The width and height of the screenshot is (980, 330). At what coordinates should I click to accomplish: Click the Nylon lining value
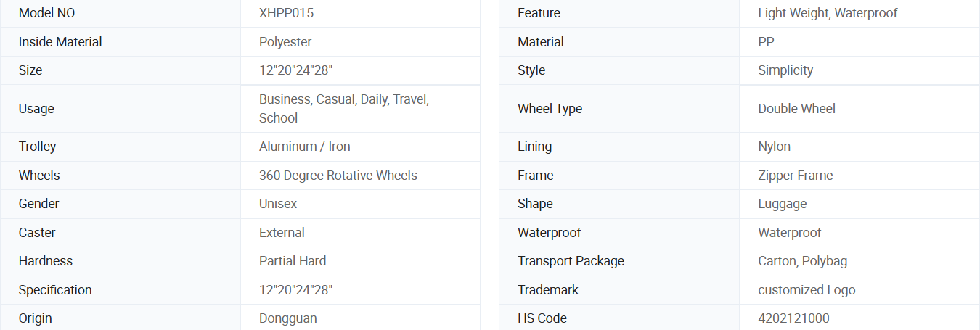pos(774,147)
